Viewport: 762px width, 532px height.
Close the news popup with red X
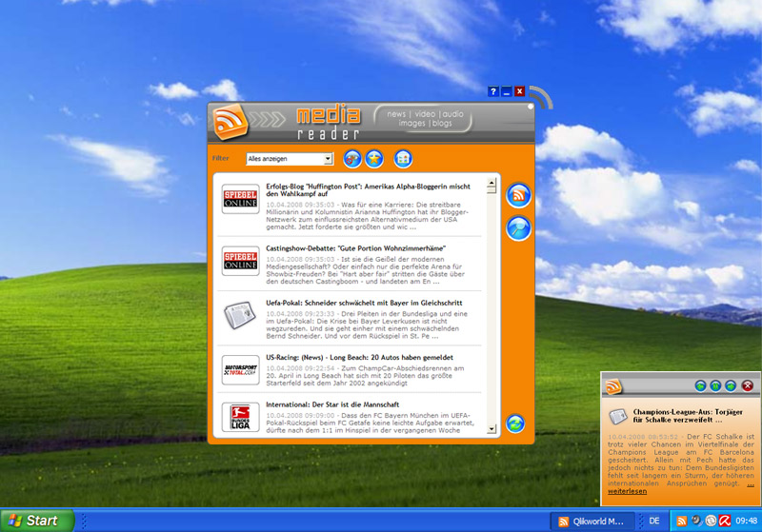pyautogui.click(x=748, y=385)
